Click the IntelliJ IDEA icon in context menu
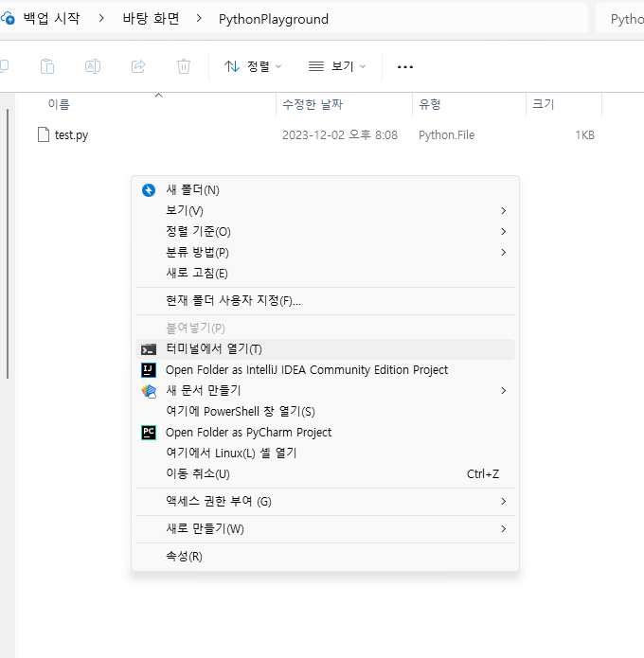 (x=148, y=370)
